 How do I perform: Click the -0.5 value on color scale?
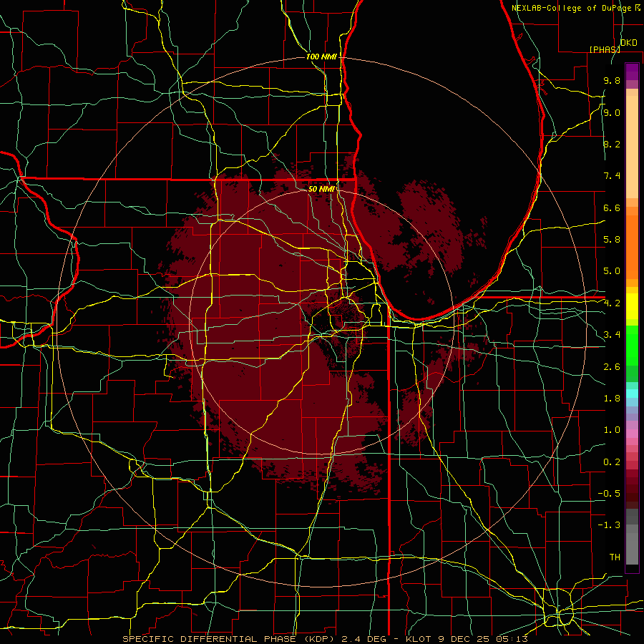(x=609, y=494)
